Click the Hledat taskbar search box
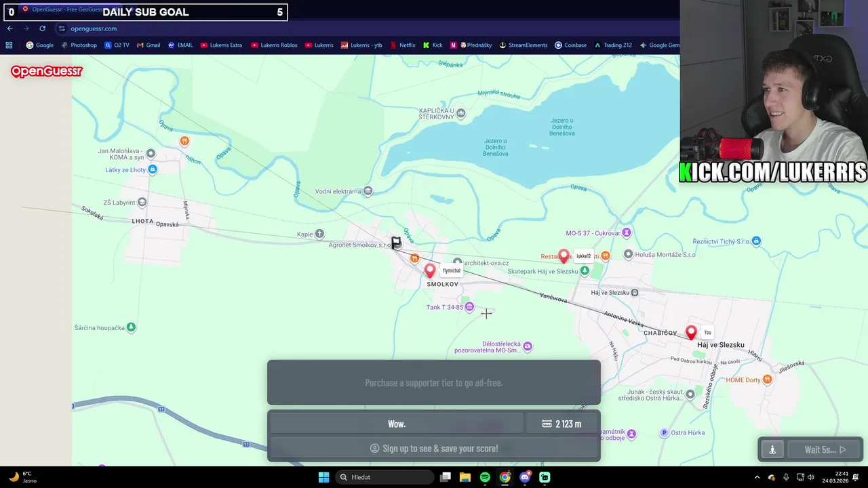868x488 pixels. pyautogui.click(x=385, y=477)
